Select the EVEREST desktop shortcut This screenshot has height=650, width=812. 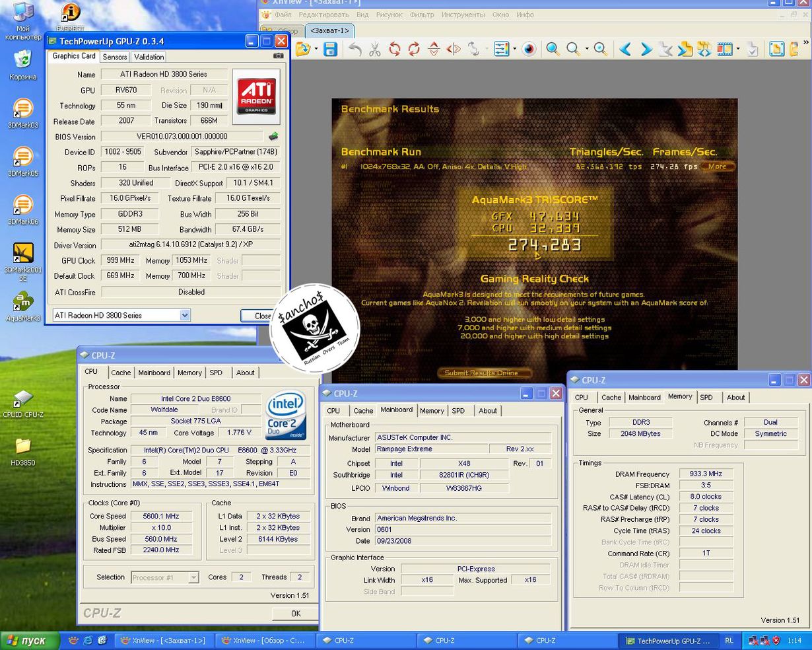click(71, 17)
